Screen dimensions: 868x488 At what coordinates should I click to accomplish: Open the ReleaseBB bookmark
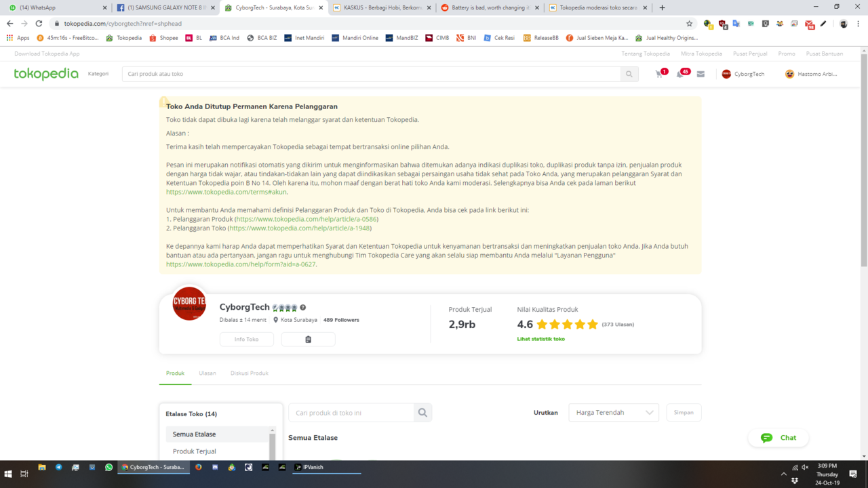click(x=540, y=38)
